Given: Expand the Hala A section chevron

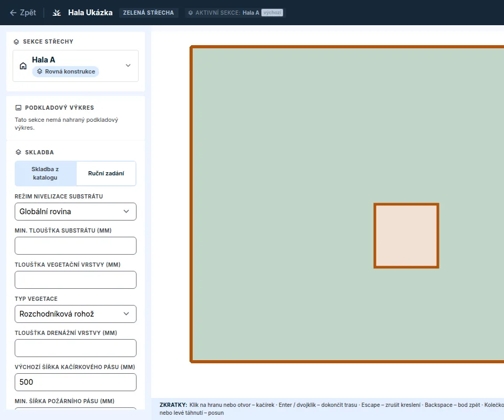Looking at the screenshot, I should pos(128,66).
